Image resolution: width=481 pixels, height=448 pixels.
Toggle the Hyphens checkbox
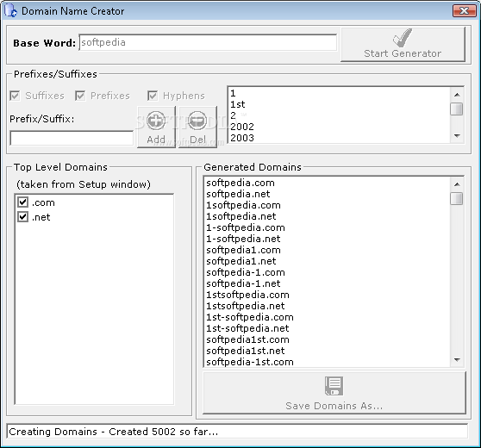153,96
